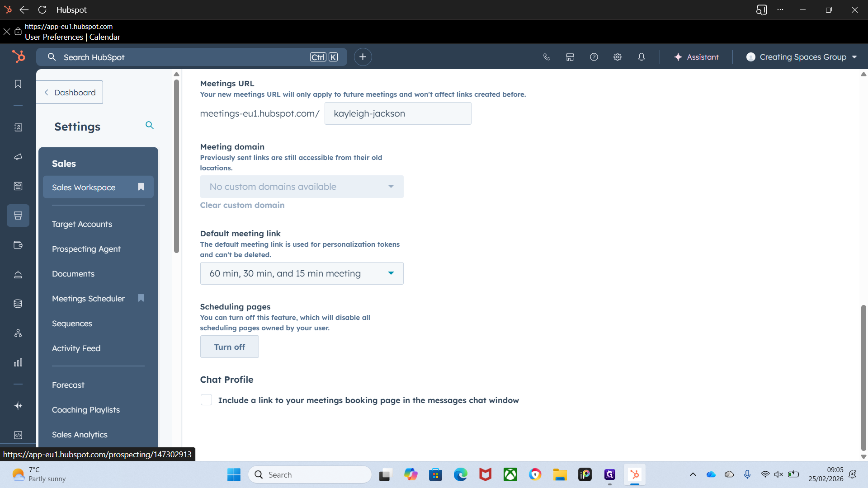Click the sidebar scroll up arrow
The height and width of the screenshot is (488, 868).
tap(176, 74)
